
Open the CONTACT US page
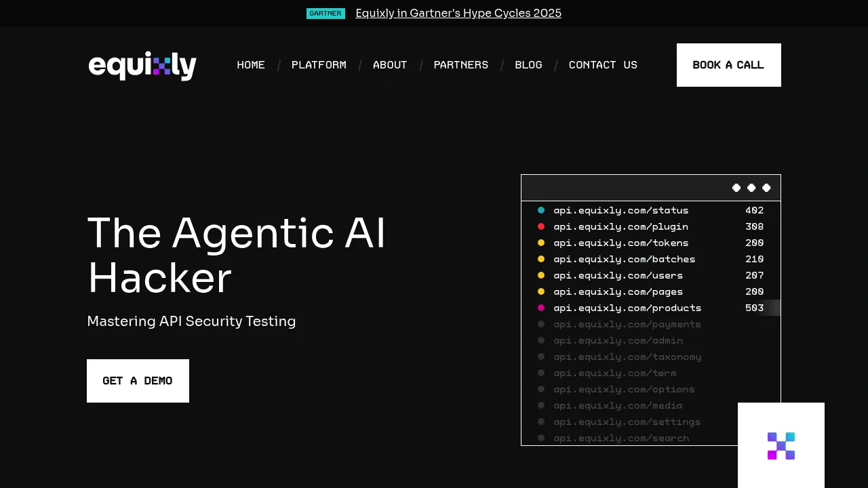[603, 65]
